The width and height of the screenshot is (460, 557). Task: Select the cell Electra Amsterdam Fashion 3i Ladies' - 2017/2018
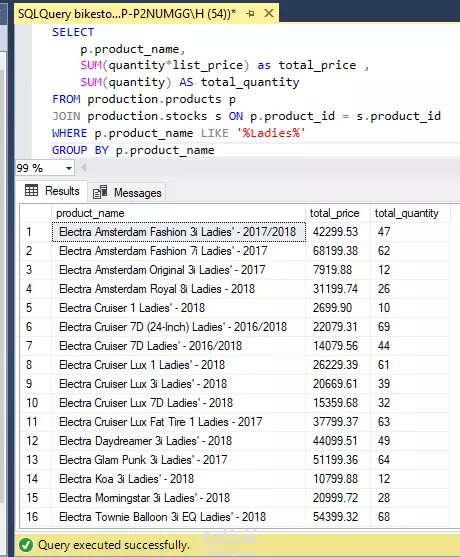click(x=179, y=232)
